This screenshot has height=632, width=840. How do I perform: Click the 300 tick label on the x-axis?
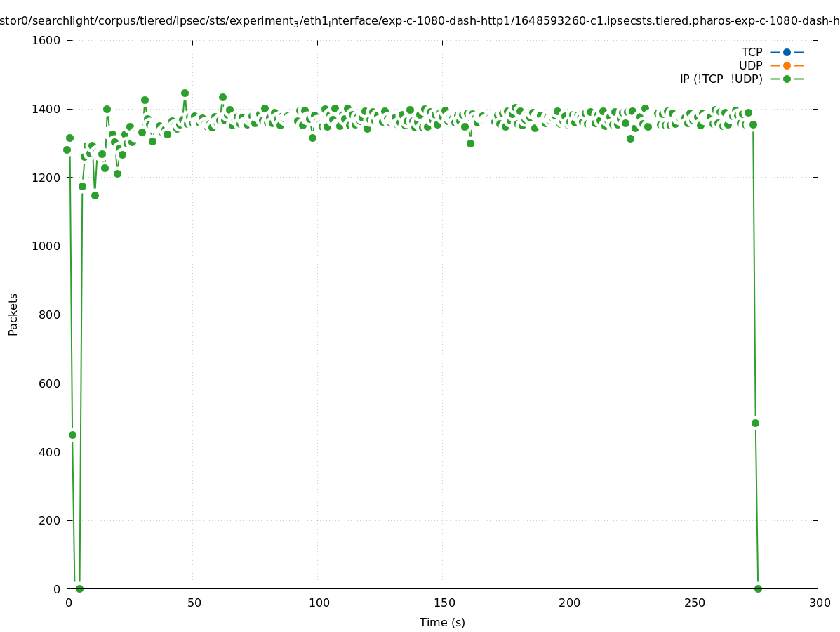coord(818,603)
